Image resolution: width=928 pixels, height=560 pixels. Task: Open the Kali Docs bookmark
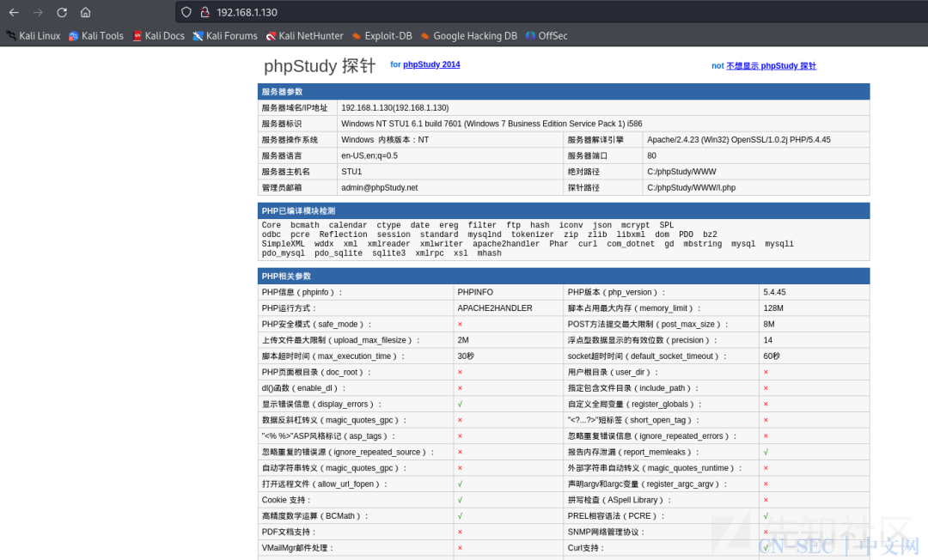tap(159, 36)
